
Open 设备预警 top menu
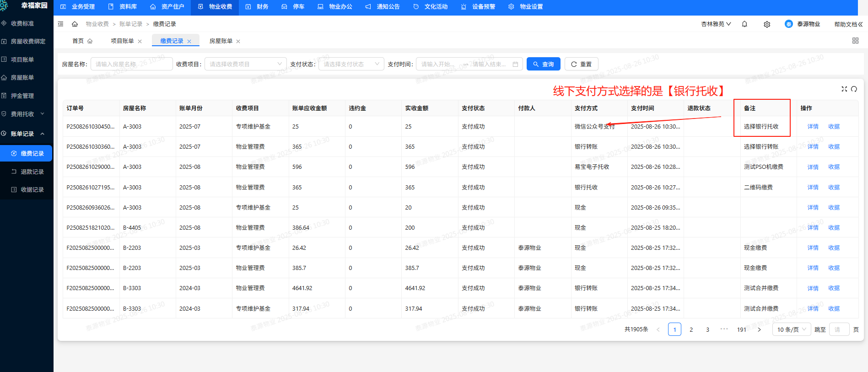[478, 7]
